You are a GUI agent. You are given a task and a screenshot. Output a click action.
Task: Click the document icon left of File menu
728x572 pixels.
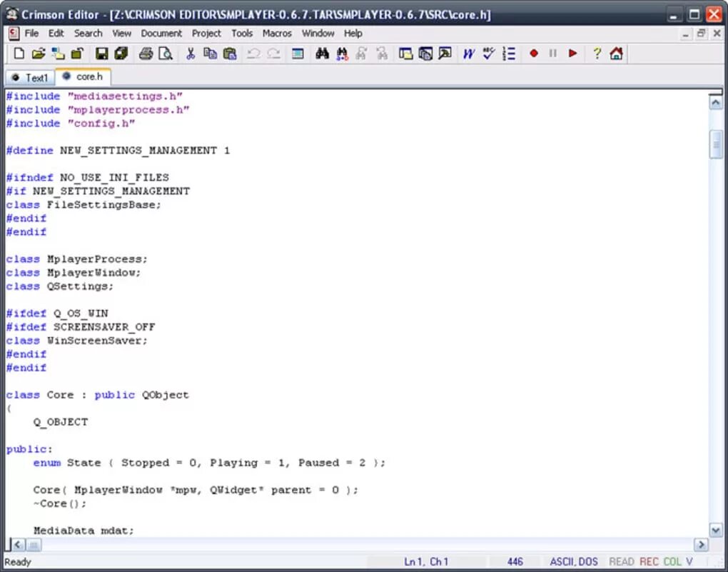(14, 34)
